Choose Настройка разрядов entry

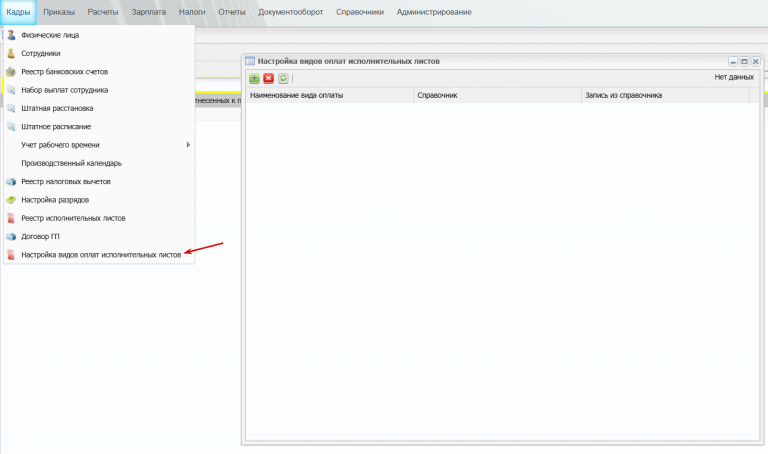(x=99, y=200)
